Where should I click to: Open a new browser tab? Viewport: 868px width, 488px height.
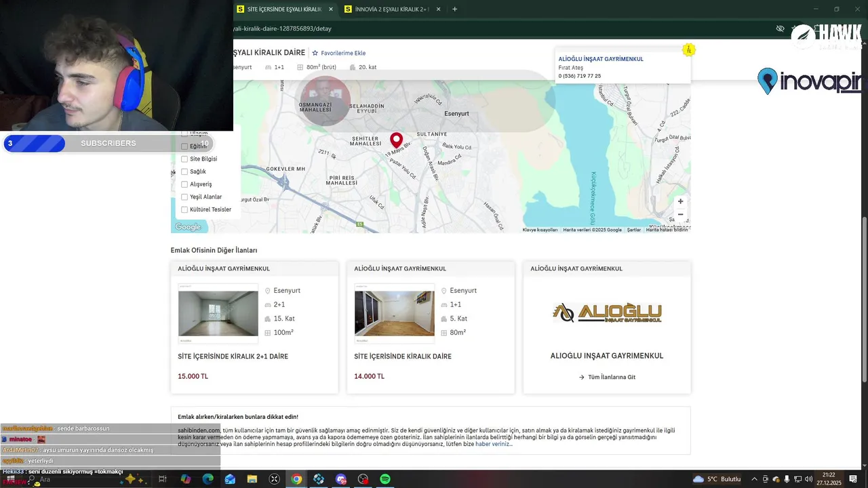pyautogui.click(x=455, y=9)
